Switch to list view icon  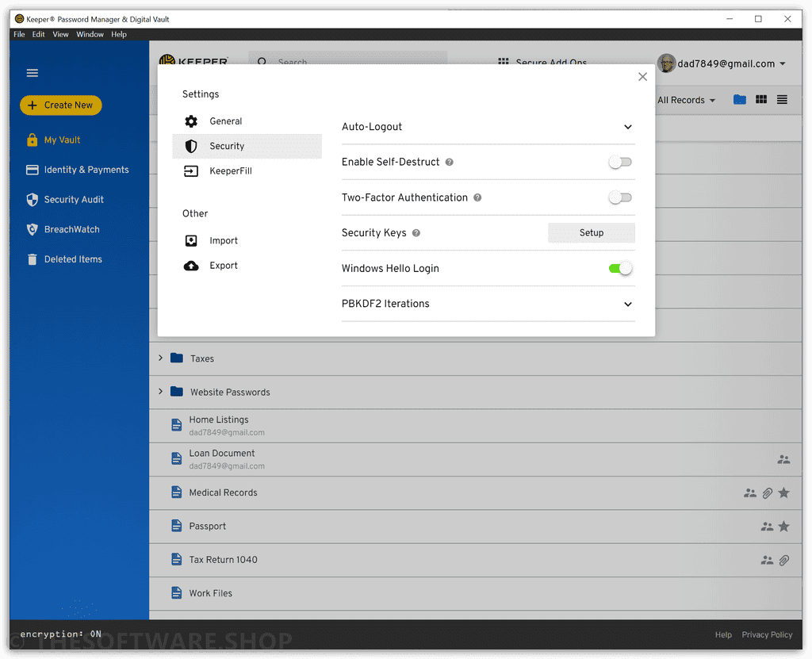pos(782,99)
